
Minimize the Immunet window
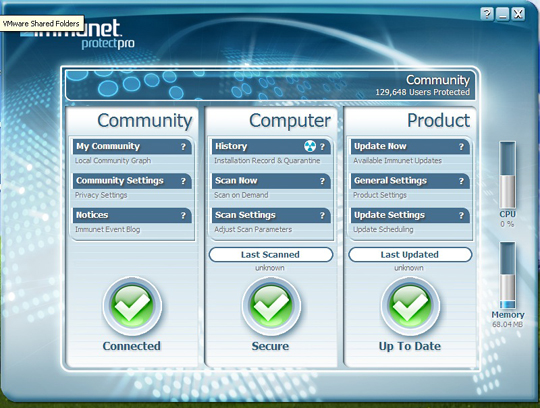502,14
